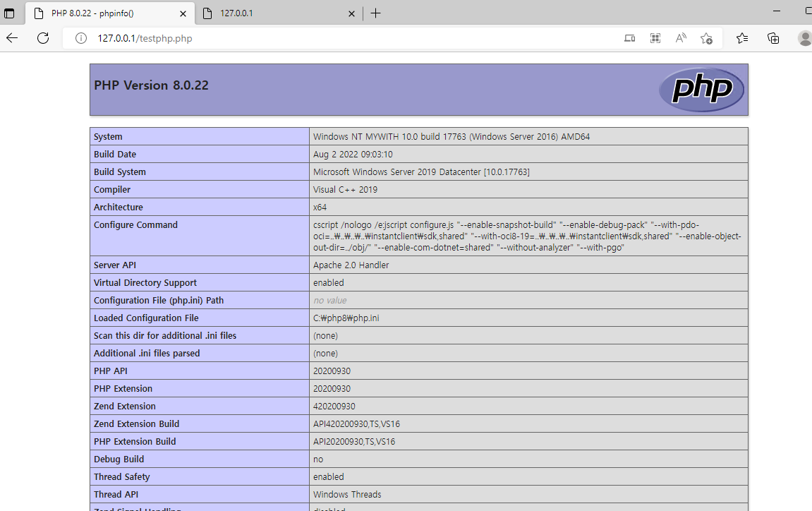The width and height of the screenshot is (812, 511).
Task: Click the Server API label
Action: 115,265
